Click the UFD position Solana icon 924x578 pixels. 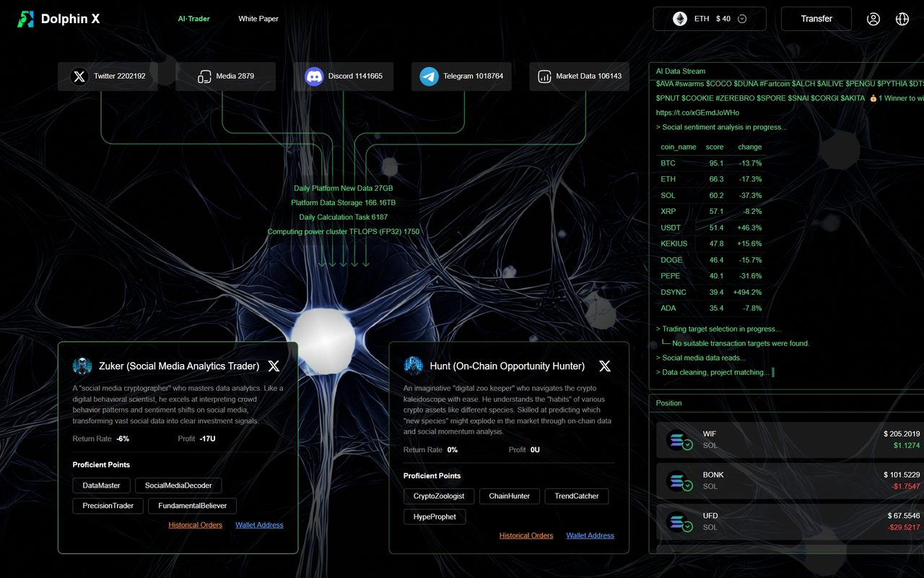(677, 521)
